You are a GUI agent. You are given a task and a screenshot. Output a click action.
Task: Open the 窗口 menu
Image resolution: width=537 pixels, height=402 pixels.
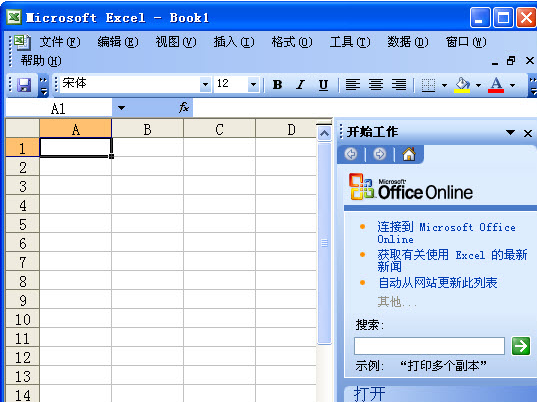466,42
